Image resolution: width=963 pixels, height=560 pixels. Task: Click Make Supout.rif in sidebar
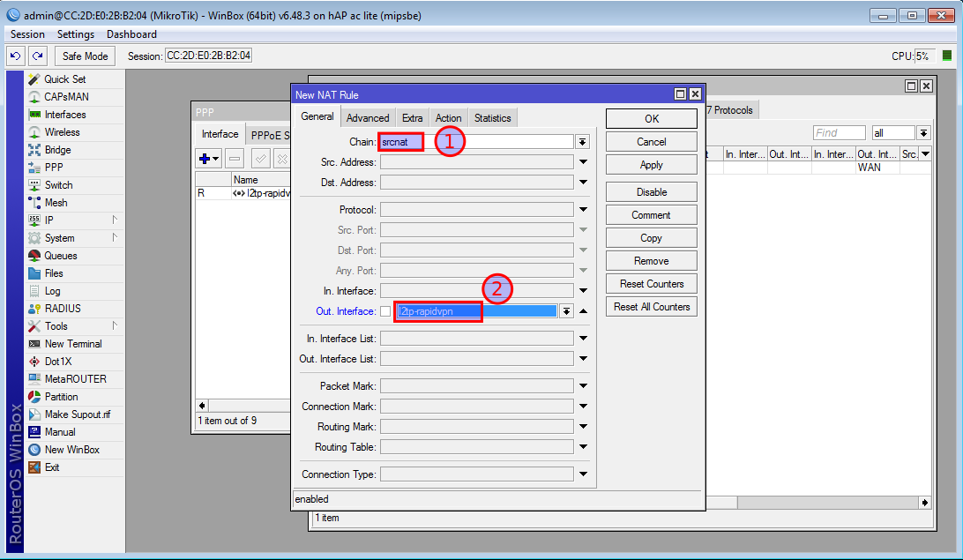[x=78, y=414]
